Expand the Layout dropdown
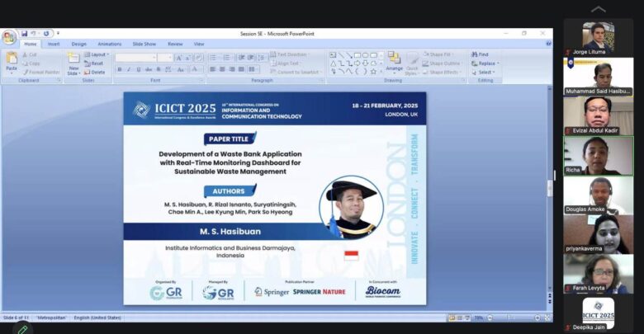Image resolution: width=644 pixels, height=334 pixels. pos(97,54)
